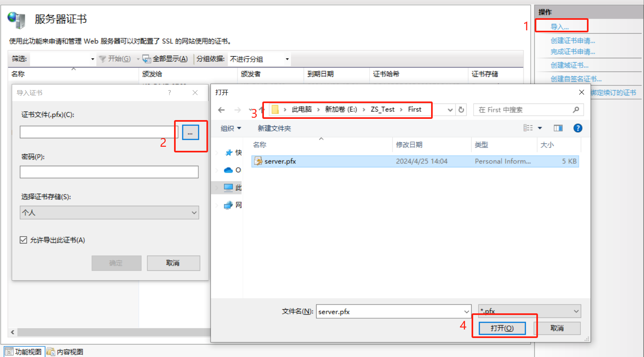Sort by 到期日期 column
Image resolution: width=644 pixels, height=357 pixels.
(x=321, y=74)
